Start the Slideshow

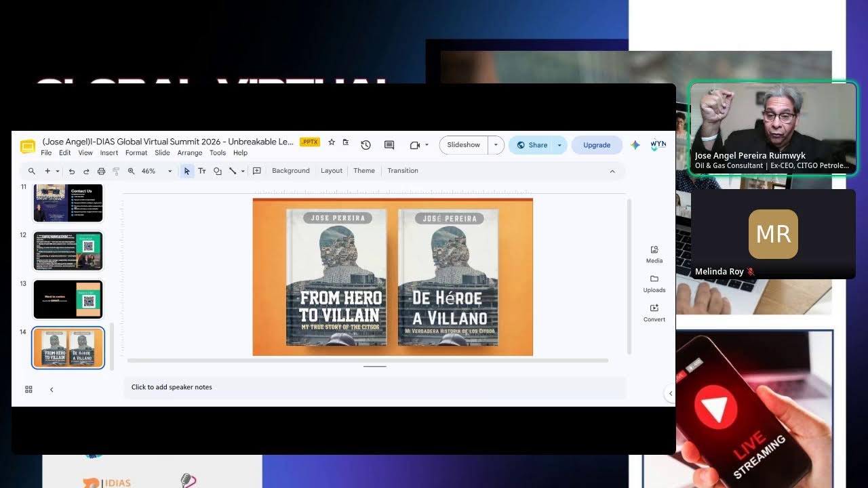464,145
